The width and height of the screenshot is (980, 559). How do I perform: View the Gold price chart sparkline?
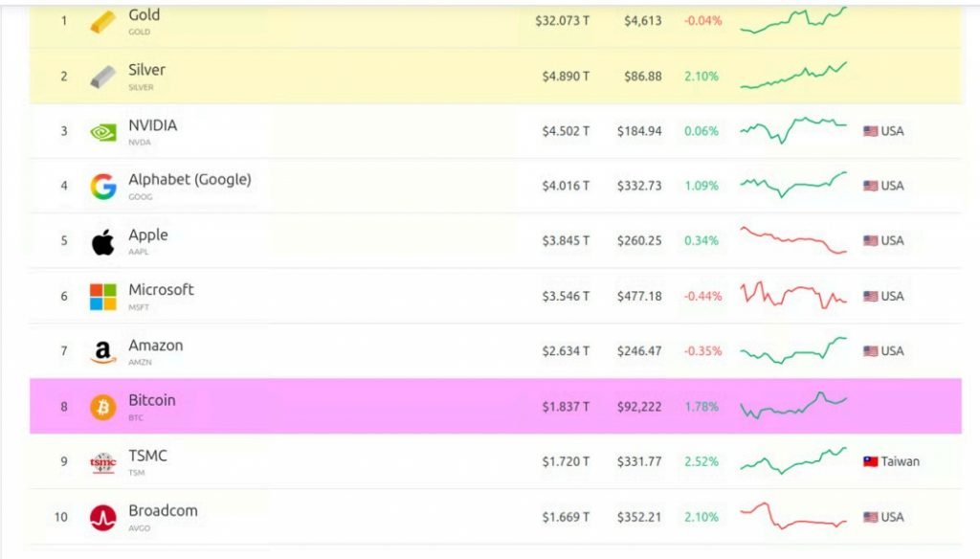tap(793, 20)
